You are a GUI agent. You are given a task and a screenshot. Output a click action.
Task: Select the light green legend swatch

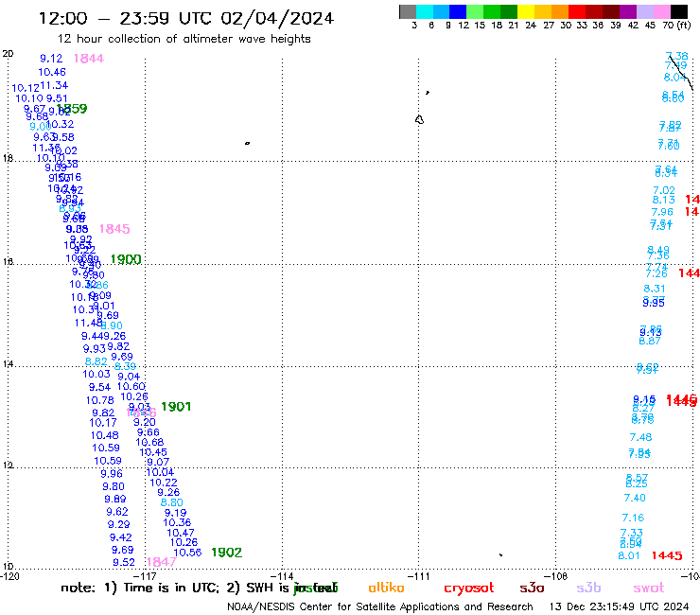(x=475, y=11)
